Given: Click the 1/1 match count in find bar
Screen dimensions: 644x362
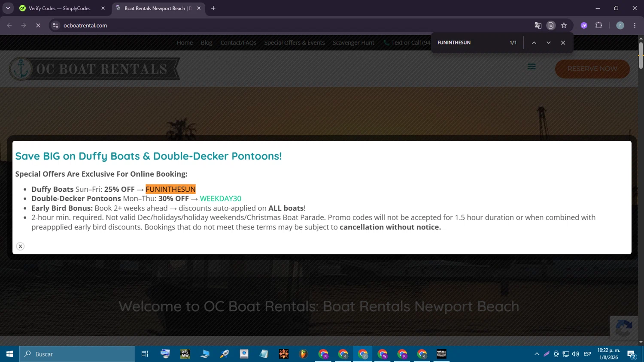Looking at the screenshot, I should click(513, 42).
